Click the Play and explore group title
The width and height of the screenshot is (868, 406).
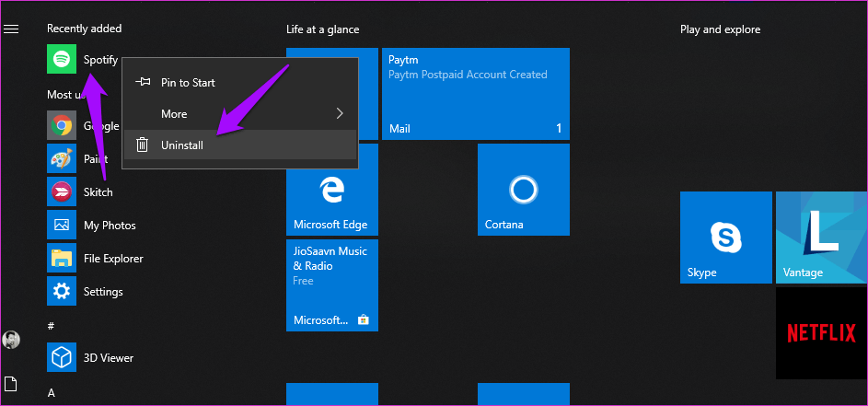[720, 29]
